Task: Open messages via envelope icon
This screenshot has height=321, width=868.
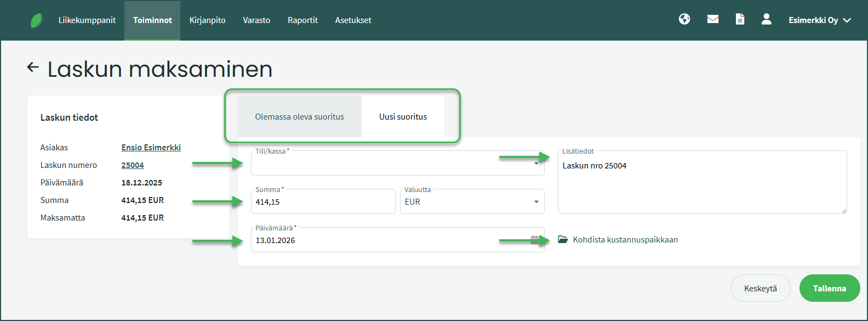Action: coord(713,19)
